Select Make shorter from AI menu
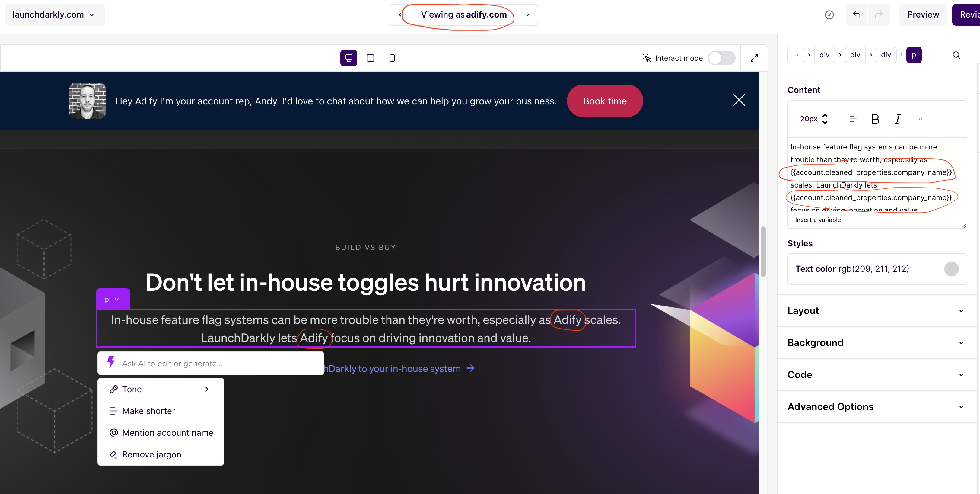The image size is (980, 494). 148,411
